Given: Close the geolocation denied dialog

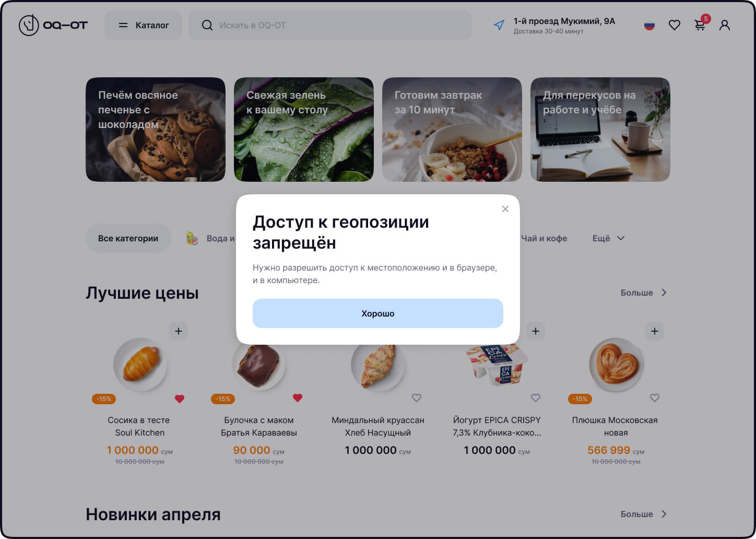Looking at the screenshot, I should pyautogui.click(x=505, y=209).
